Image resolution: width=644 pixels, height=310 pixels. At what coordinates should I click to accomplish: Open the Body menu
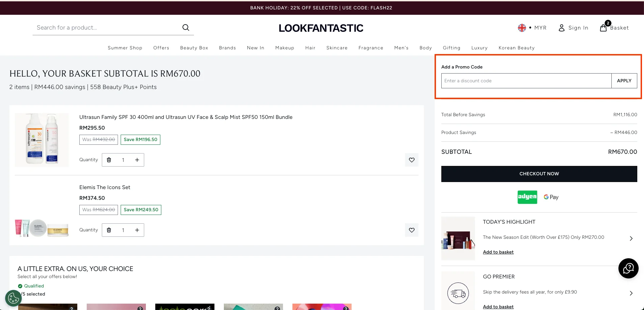pos(426,48)
